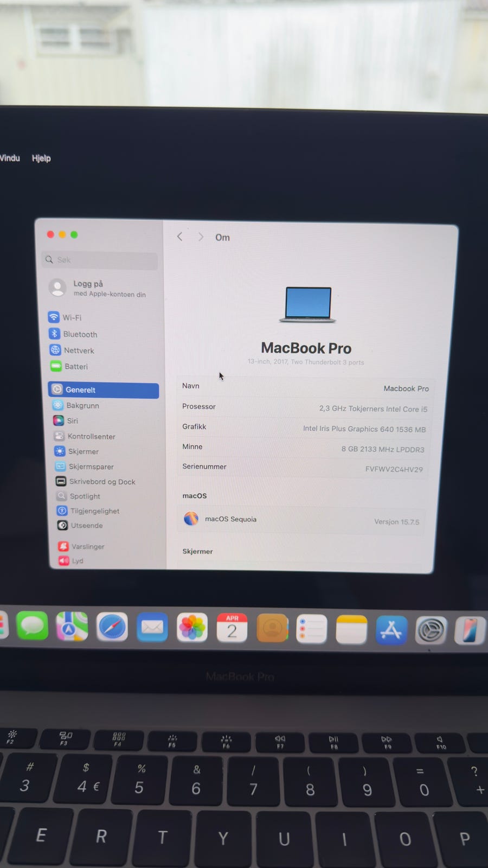Open Photos from the Dock
Viewport: 488px width, 868px height.
[192, 628]
